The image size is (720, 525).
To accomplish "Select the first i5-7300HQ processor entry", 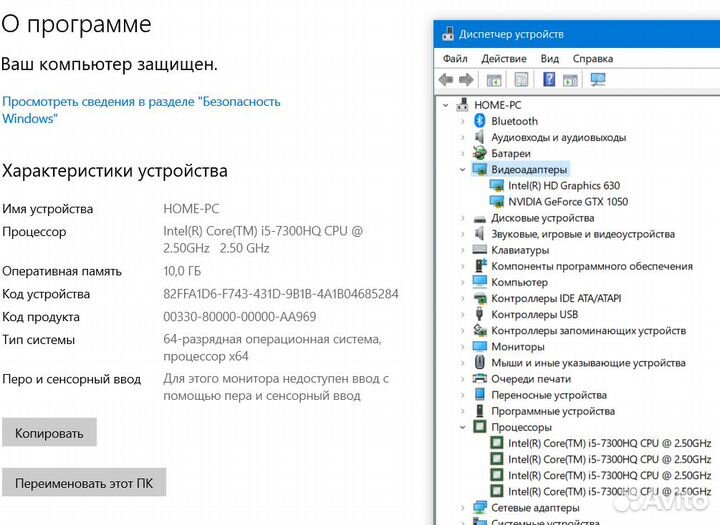I will coord(609,443).
